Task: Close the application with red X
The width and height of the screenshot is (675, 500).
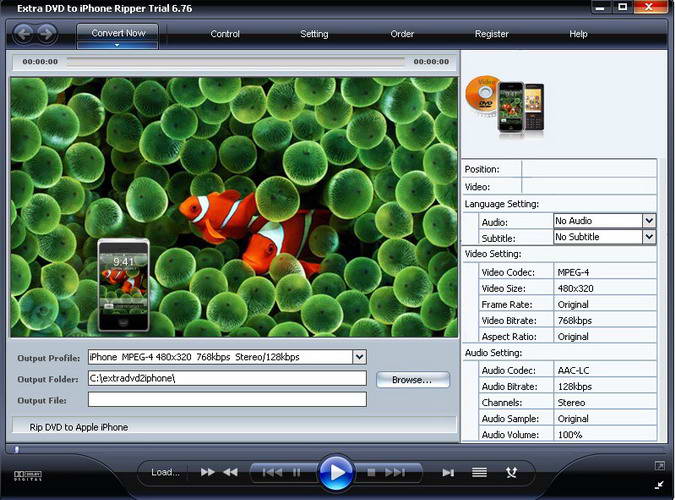Action: click(649, 7)
